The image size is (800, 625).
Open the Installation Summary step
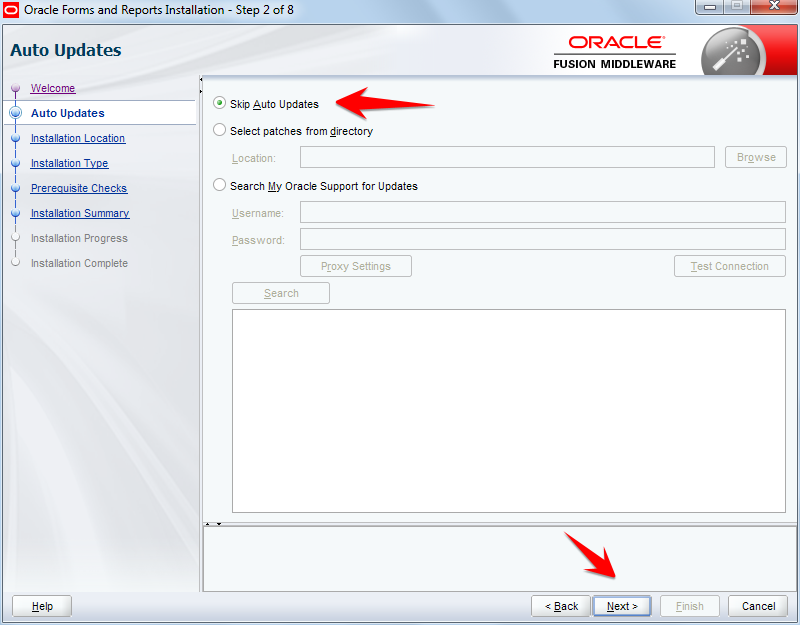(x=80, y=213)
